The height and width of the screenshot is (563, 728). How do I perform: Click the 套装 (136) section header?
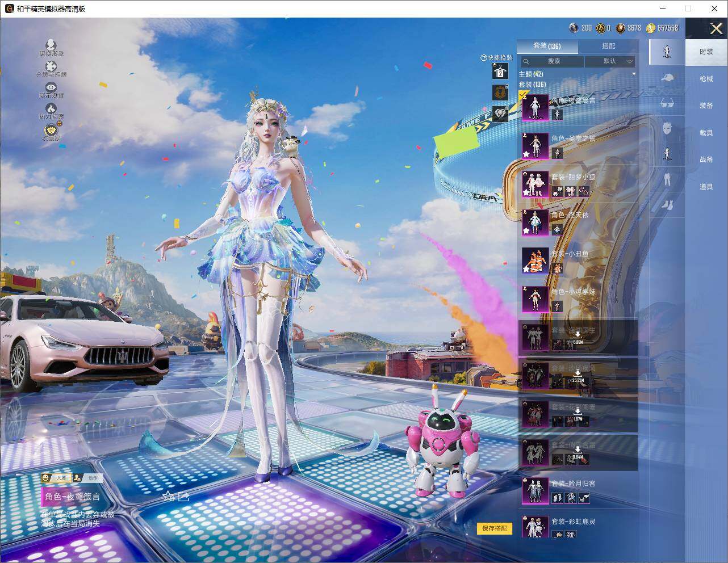click(x=532, y=85)
